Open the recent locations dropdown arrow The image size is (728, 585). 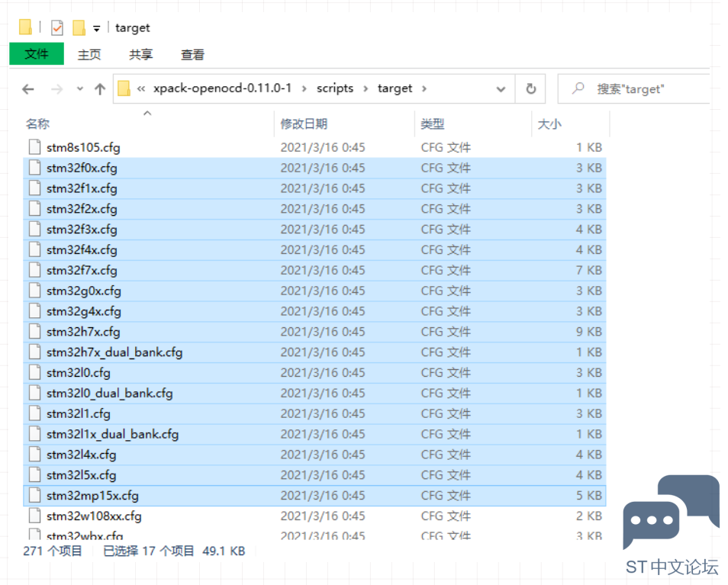click(x=80, y=88)
